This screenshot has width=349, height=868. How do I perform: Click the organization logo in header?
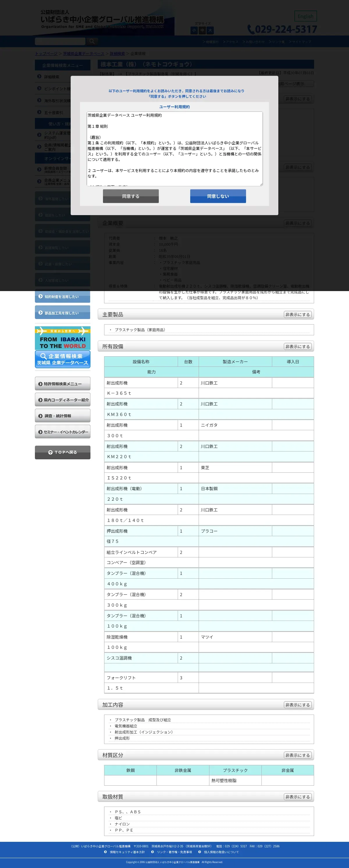click(102, 20)
